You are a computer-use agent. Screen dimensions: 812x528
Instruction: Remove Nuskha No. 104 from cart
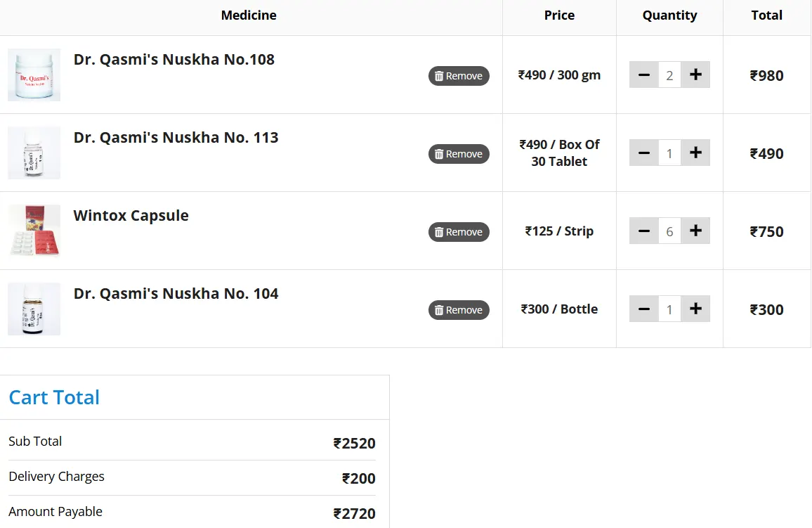tap(459, 310)
